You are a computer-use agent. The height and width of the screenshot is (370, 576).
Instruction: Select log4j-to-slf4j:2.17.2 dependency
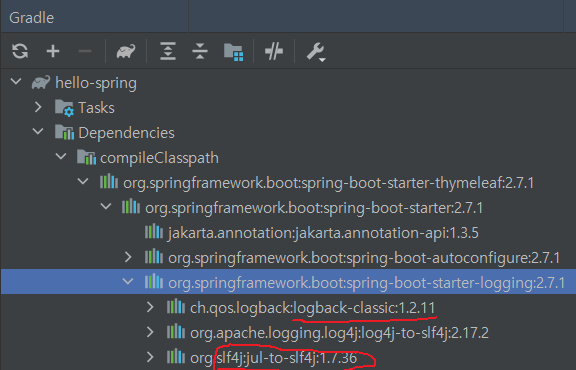(x=288, y=333)
